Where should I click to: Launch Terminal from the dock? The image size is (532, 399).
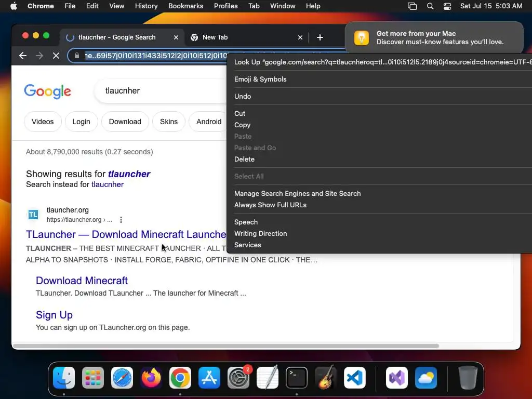pyautogui.click(x=297, y=378)
